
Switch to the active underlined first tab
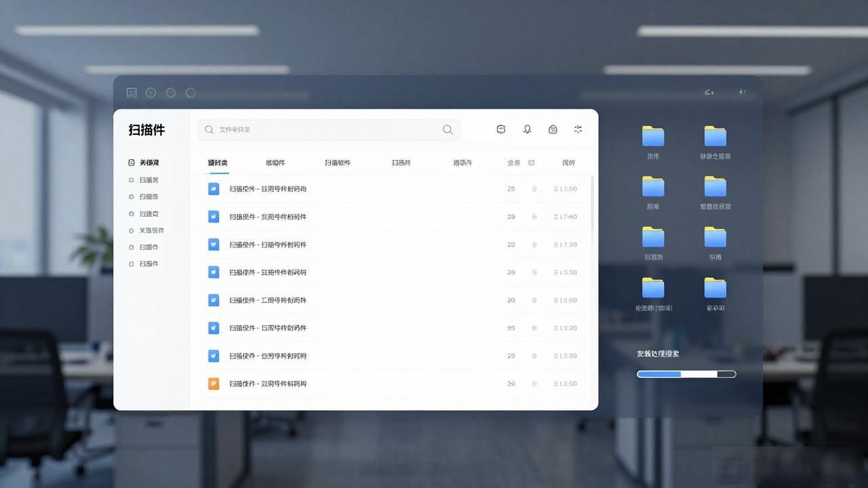pos(218,163)
